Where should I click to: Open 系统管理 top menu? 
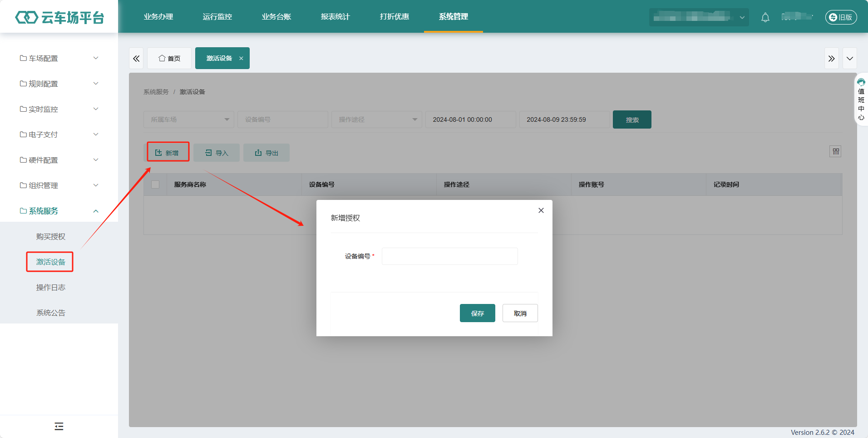click(x=454, y=16)
